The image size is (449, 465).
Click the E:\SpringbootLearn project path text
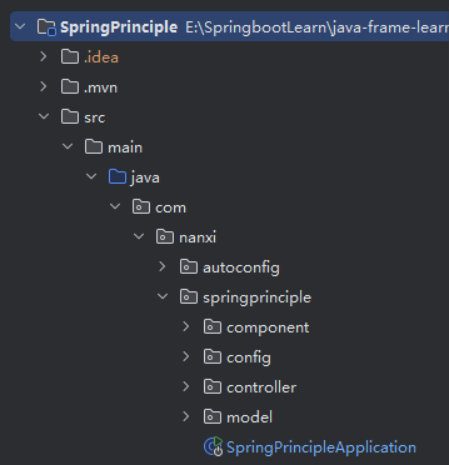(x=317, y=27)
